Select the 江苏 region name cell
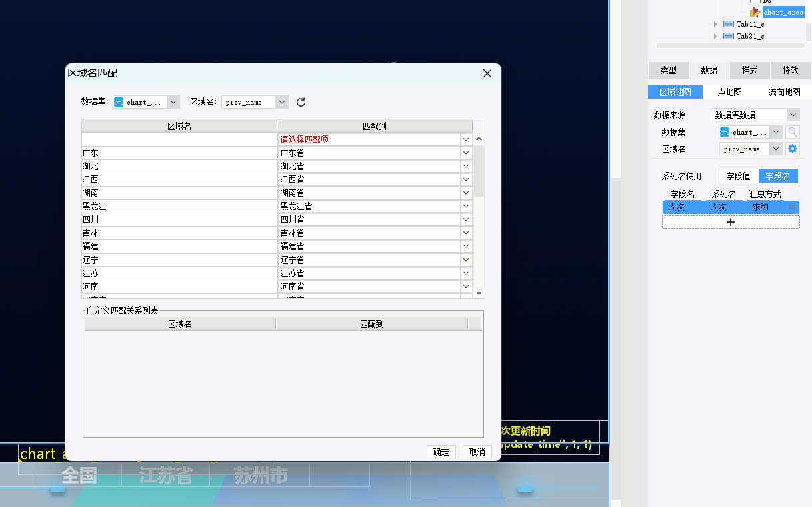Screen dimensions: 812x507 [x=179, y=273]
